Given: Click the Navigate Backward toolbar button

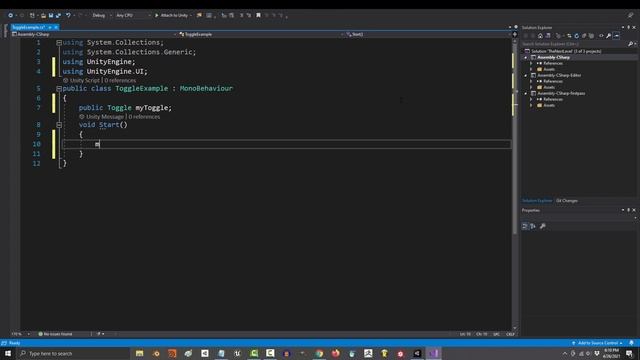Looking at the screenshot, I should pos(10,16).
